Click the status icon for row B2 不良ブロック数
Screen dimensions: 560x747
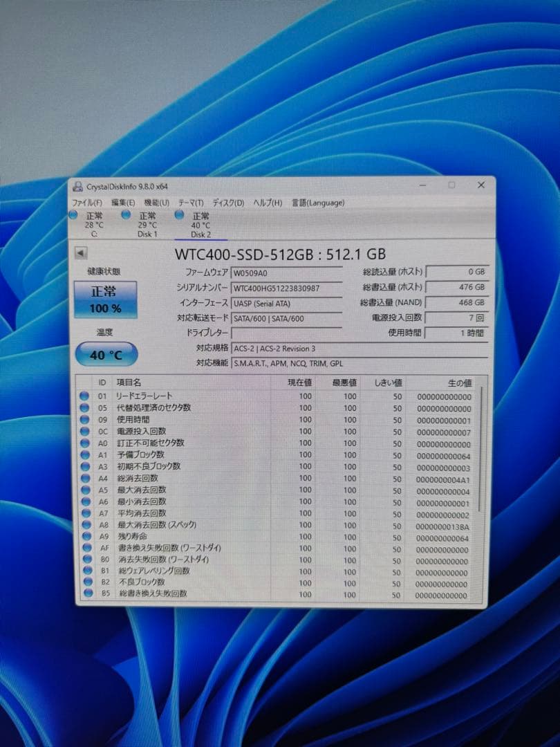88,582
